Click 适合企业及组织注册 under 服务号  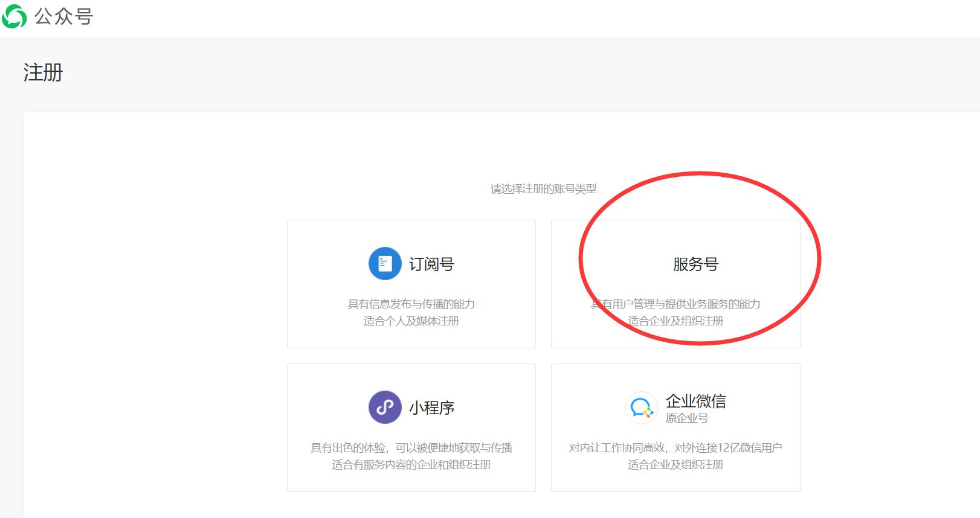click(675, 321)
